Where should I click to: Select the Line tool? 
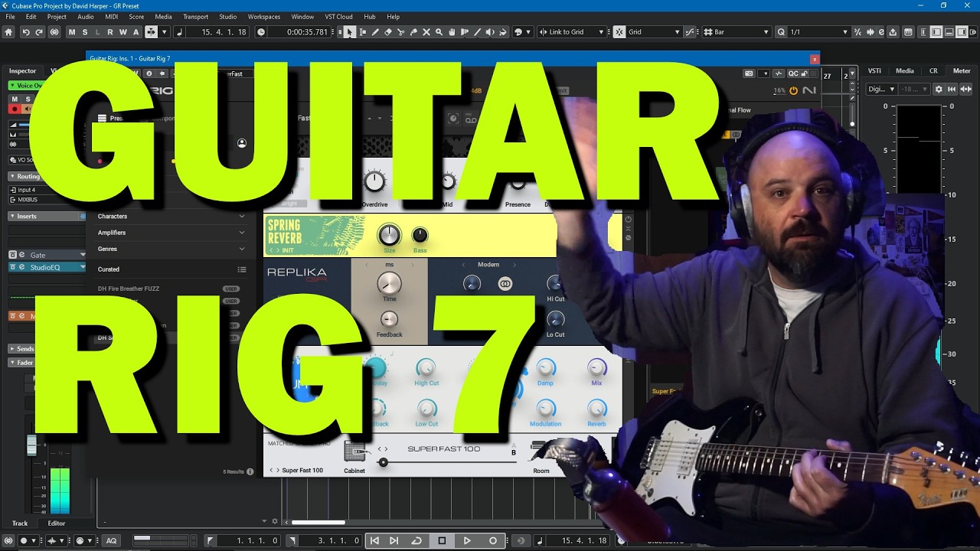(477, 32)
